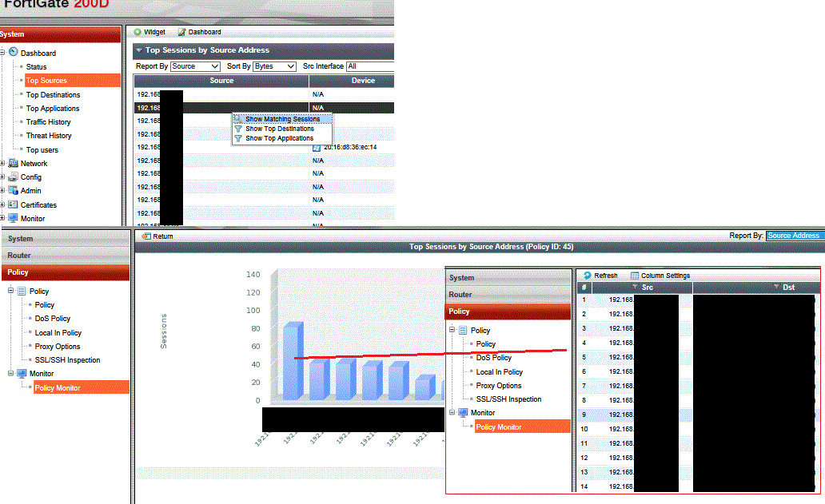The height and width of the screenshot is (504, 825).
Task: Collapse the Top Sessions by Source Address widget
Action: tap(139, 50)
